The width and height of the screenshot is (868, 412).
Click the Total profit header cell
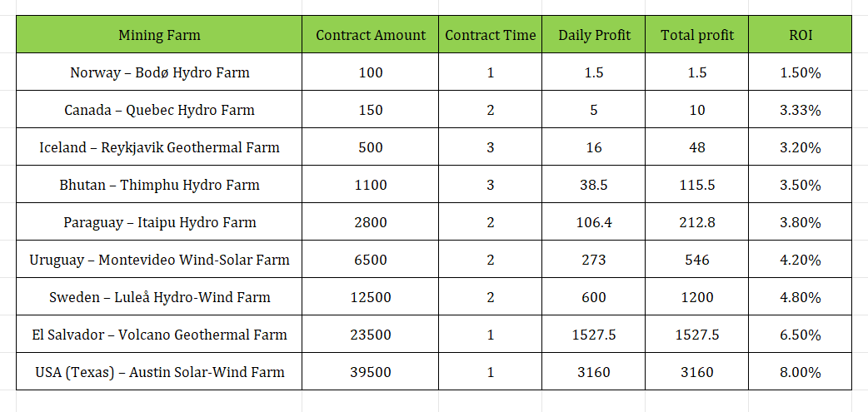[x=697, y=35]
